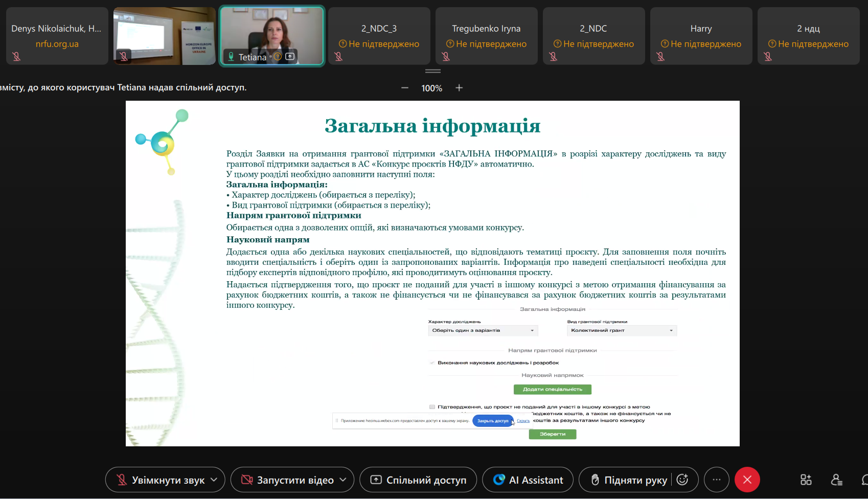Click the green Додати спеціальність button

[x=552, y=390]
